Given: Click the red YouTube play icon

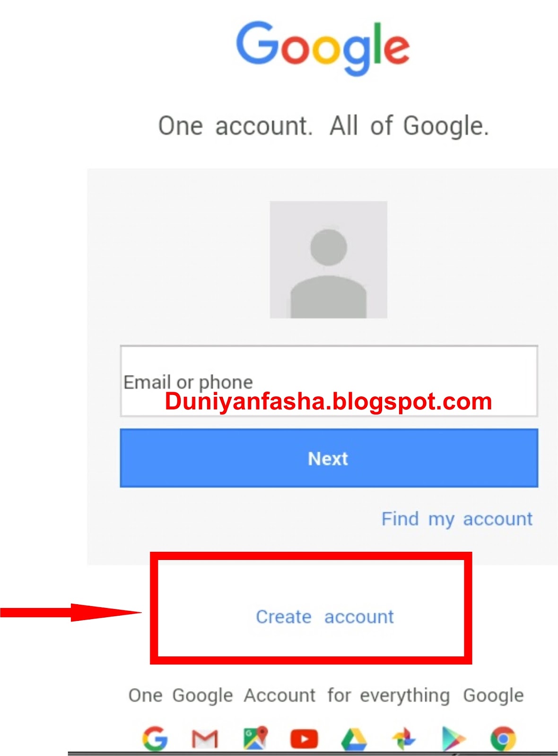Looking at the screenshot, I should coord(304,739).
